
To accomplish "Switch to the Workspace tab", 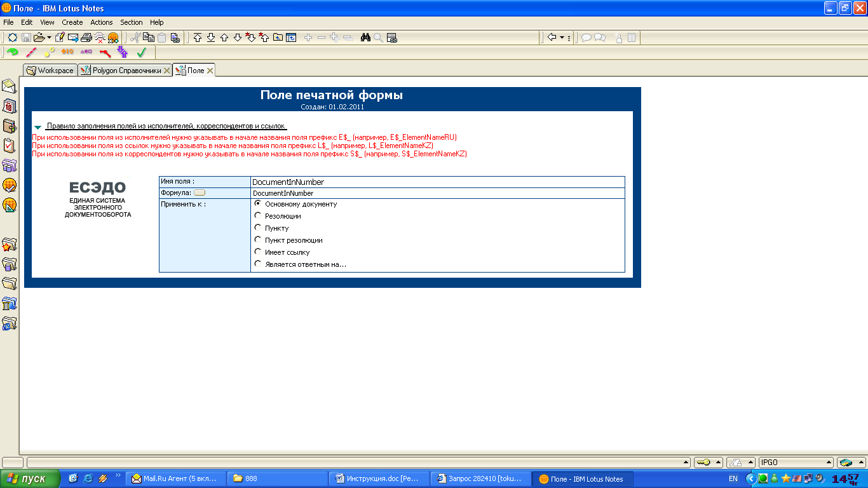I will pos(50,71).
